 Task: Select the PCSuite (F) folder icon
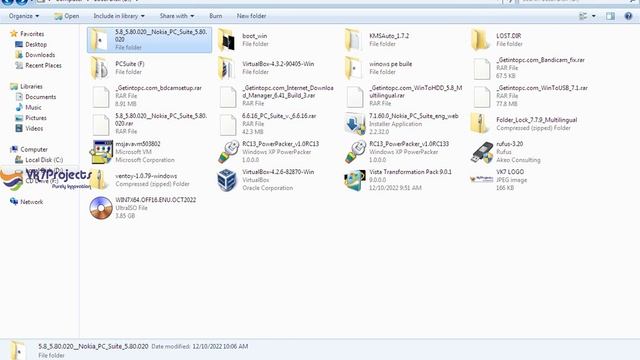tap(100, 68)
